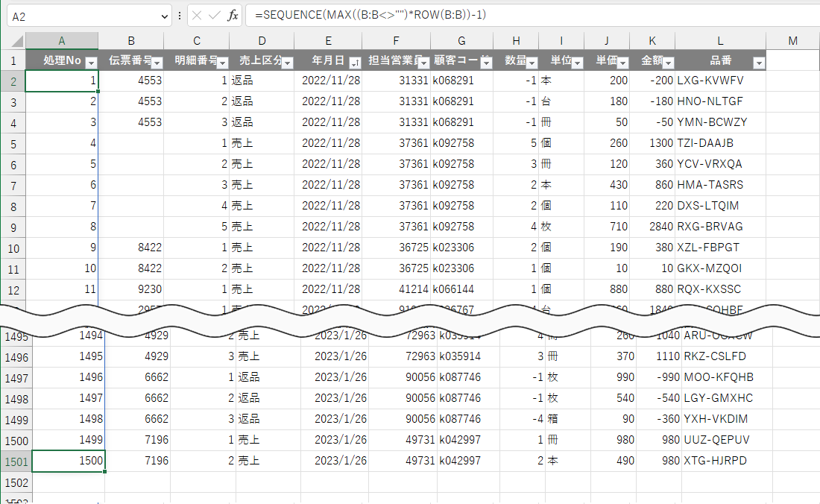Open the 年月日 sorted filter dropdown
The width and height of the screenshot is (820, 504).
click(355, 63)
